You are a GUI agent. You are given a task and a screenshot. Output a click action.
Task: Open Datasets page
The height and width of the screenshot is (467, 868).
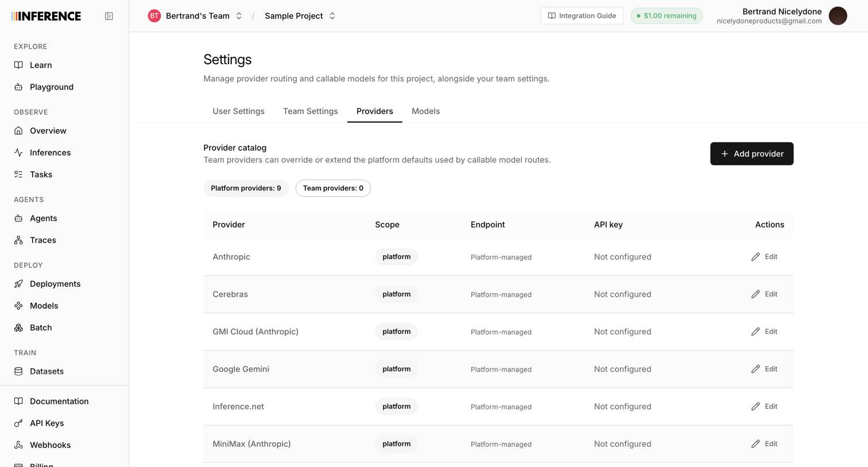(x=46, y=371)
